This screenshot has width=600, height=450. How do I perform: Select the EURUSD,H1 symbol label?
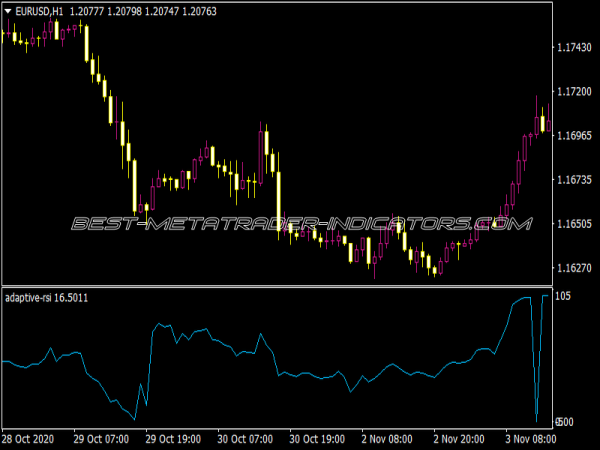(x=39, y=11)
